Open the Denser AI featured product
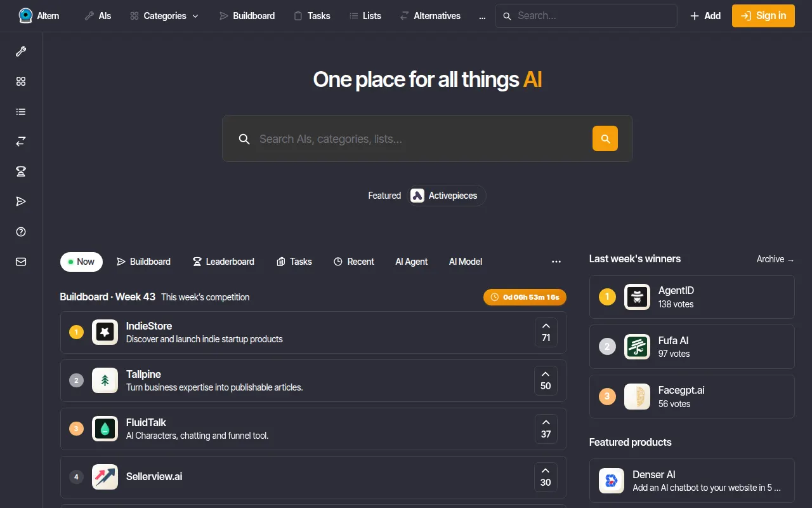The width and height of the screenshot is (812, 508). tap(691, 481)
